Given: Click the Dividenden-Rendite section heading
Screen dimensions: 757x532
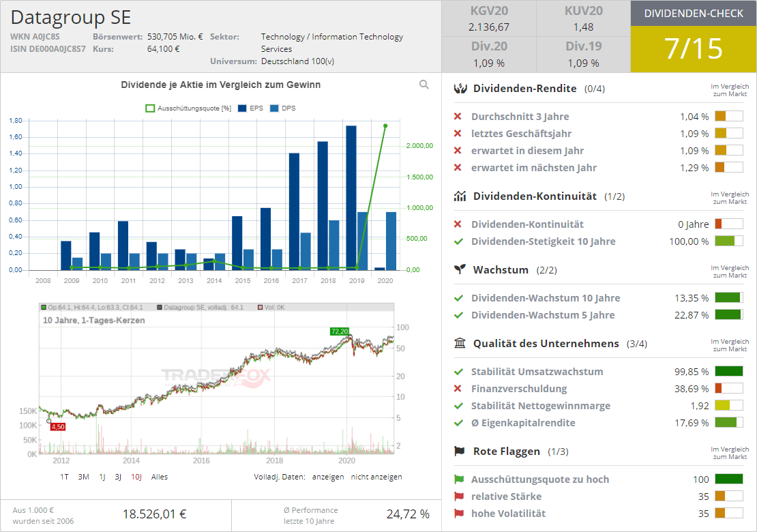Looking at the screenshot, I should point(524,89).
